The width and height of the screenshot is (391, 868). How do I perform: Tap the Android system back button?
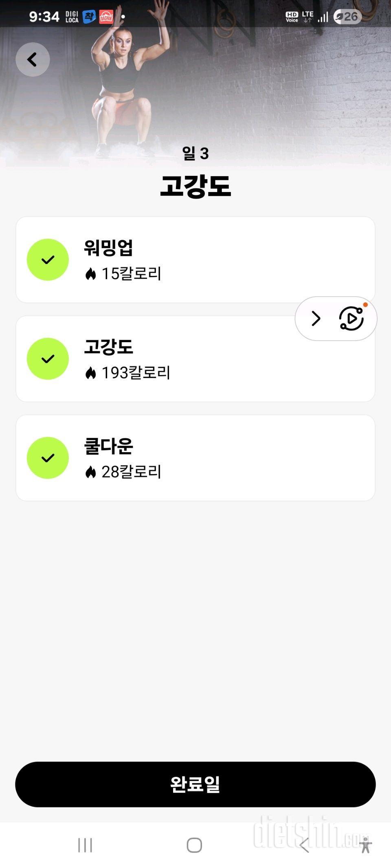coord(304,845)
